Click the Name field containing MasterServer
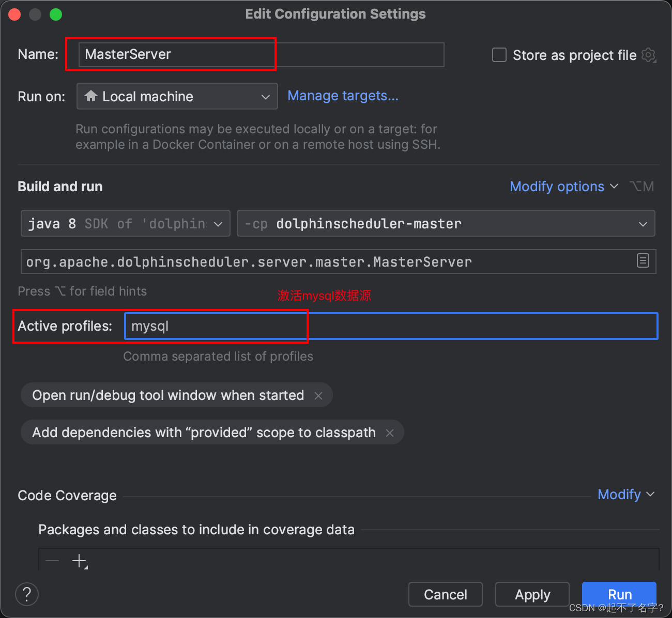The height and width of the screenshot is (618, 672). tap(261, 55)
